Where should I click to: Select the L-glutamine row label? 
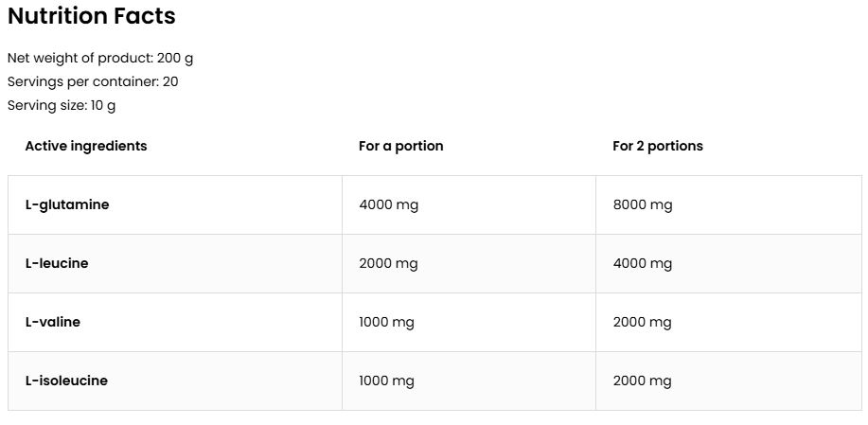click(x=67, y=204)
